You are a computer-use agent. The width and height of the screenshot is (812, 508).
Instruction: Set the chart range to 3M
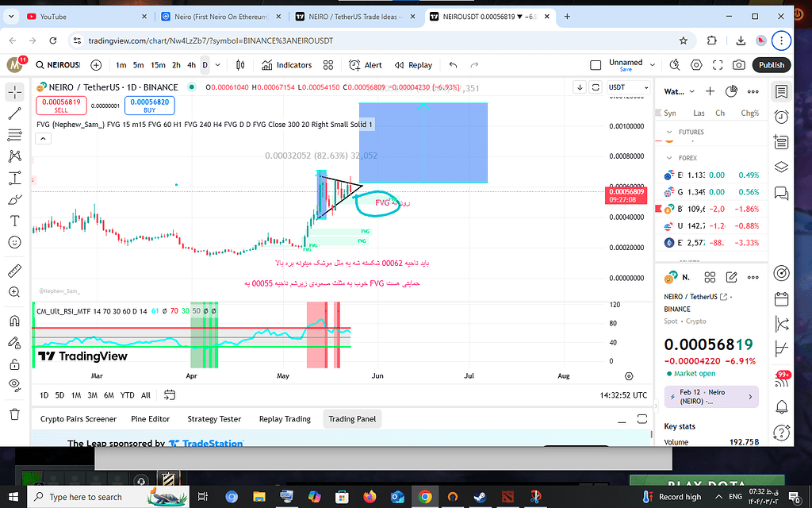tap(92, 395)
